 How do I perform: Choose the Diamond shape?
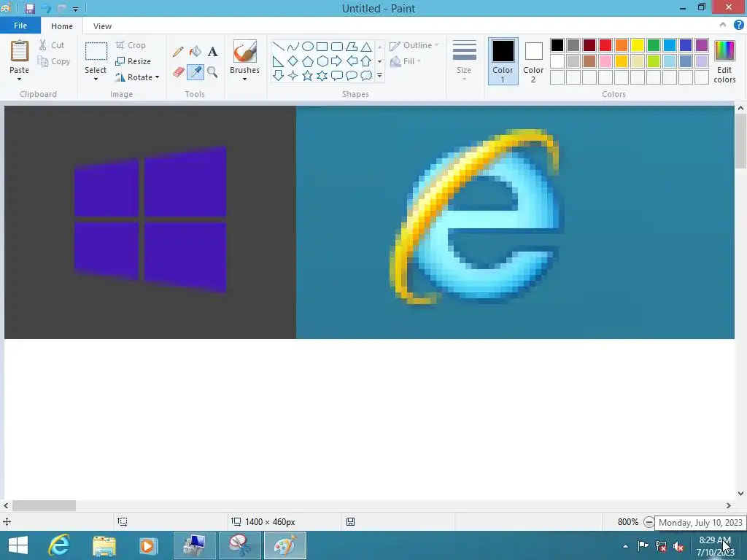pos(293,61)
